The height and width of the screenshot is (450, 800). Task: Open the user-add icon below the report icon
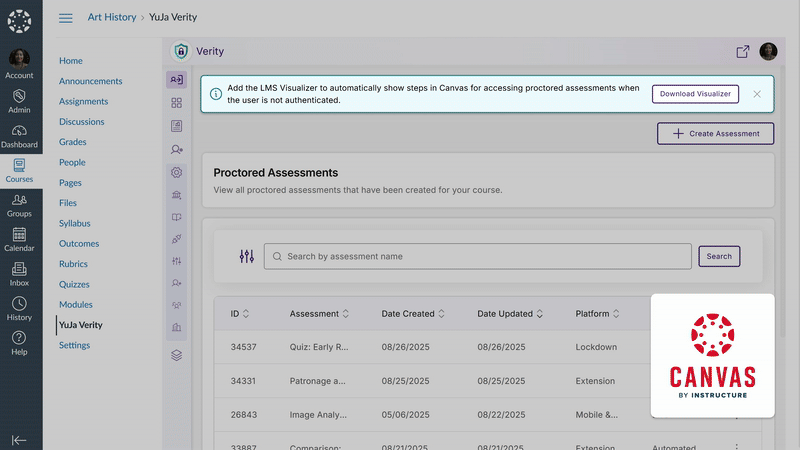pos(177,149)
